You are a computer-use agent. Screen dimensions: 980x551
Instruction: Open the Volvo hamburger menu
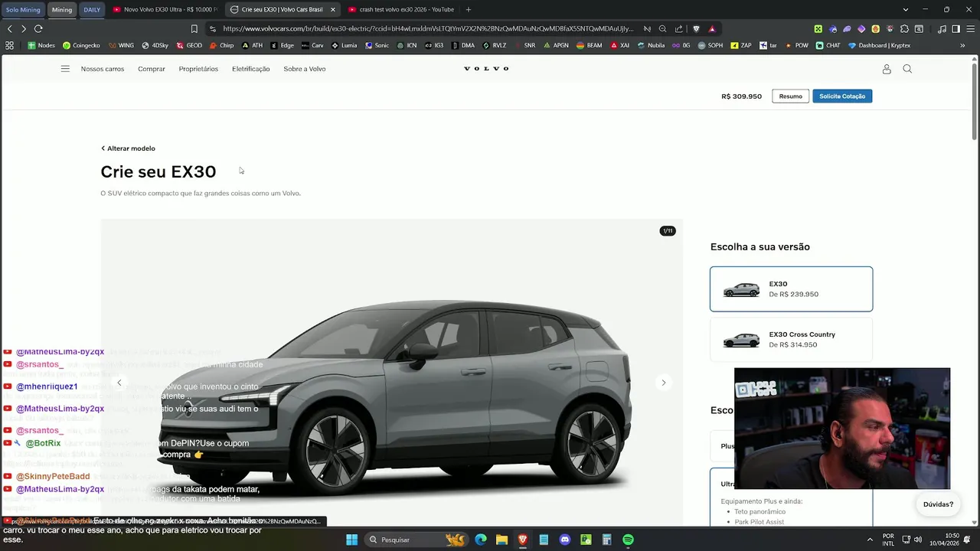pos(65,69)
